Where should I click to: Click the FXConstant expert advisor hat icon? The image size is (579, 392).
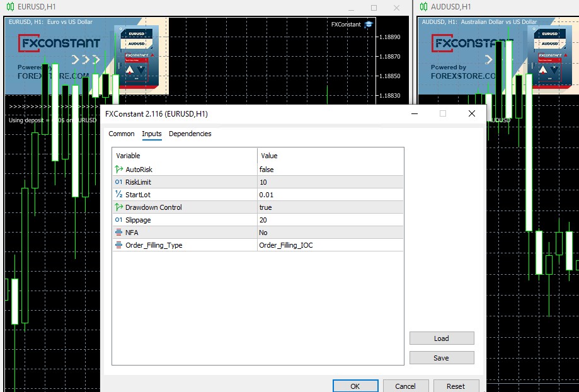pyautogui.click(x=369, y=25)
